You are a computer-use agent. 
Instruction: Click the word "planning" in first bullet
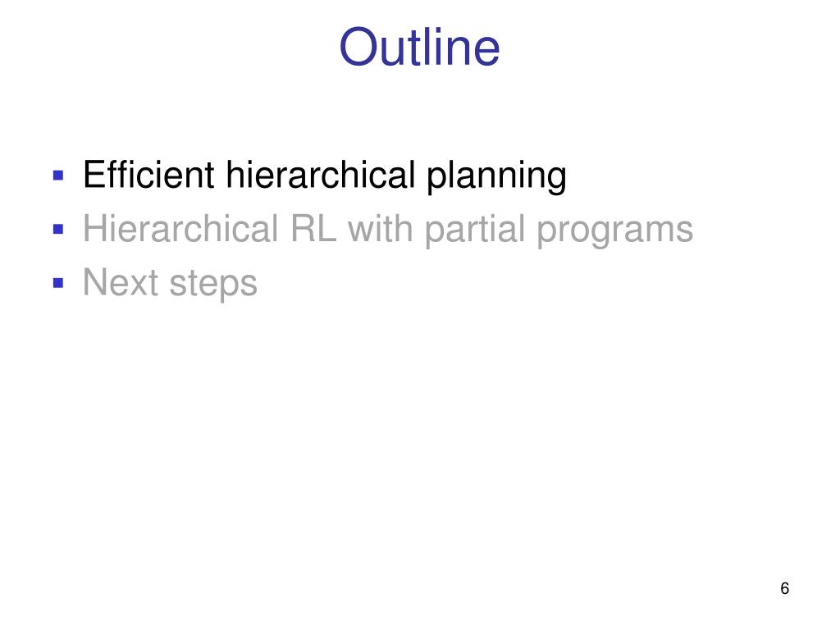496,177
